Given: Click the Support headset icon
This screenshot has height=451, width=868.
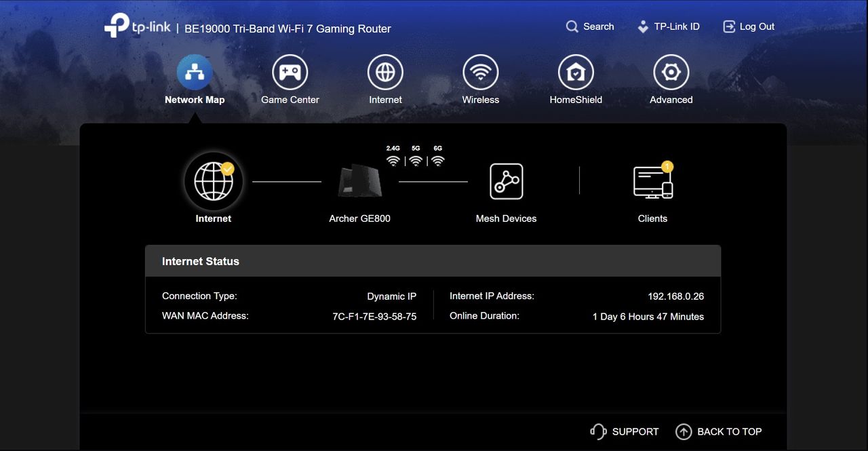Looking at the screenshot, I should coord(598,431).
